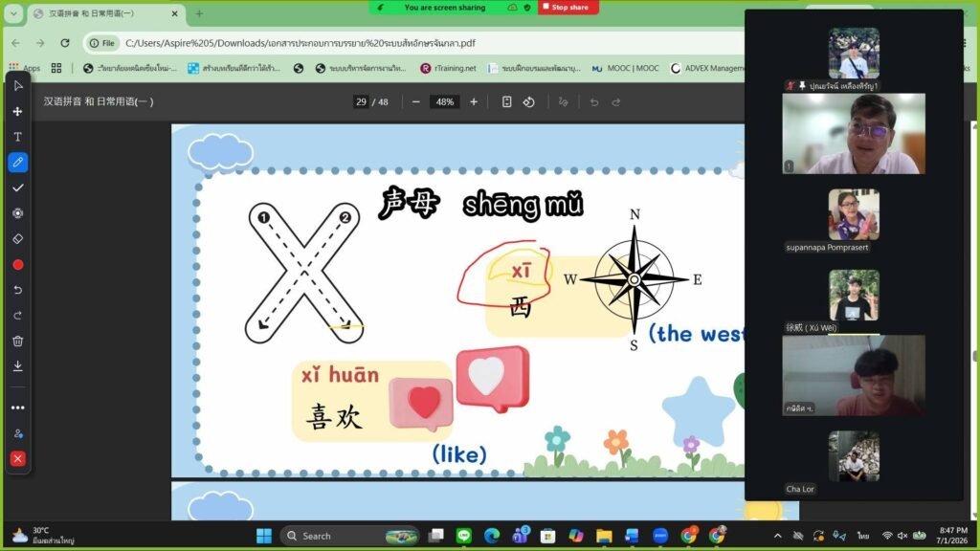This screenshot has height=551, width=980.
Task: Open the Windows Start menu
Action: 264,536
